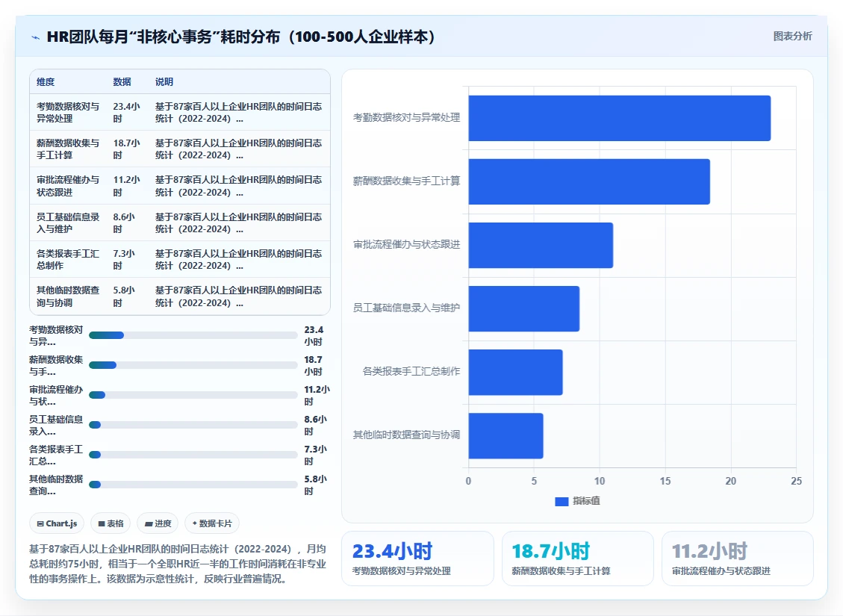This screenshot has height=616, width=843.
Task: Click the small icon in the 进度 chip
Action: pyautogui.click(x=149, y=524)
